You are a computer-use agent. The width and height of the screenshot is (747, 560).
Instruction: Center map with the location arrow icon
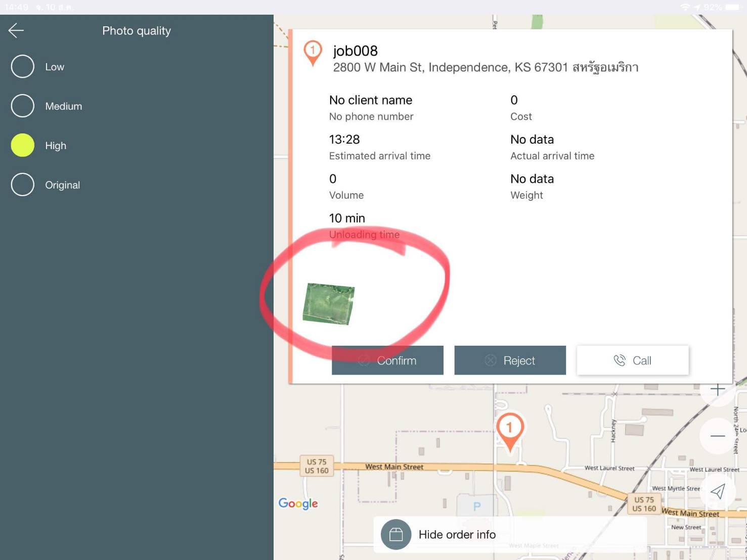pyautogui.click(x=717, y=491)
